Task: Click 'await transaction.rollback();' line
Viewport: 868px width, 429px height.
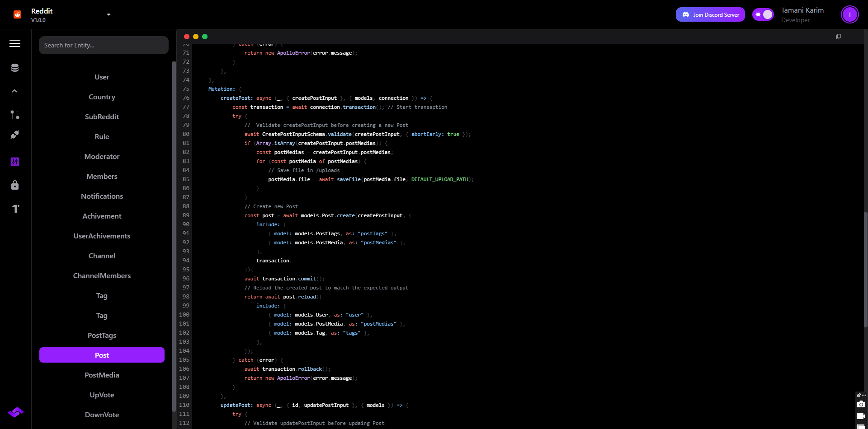Action: [288, 369]
